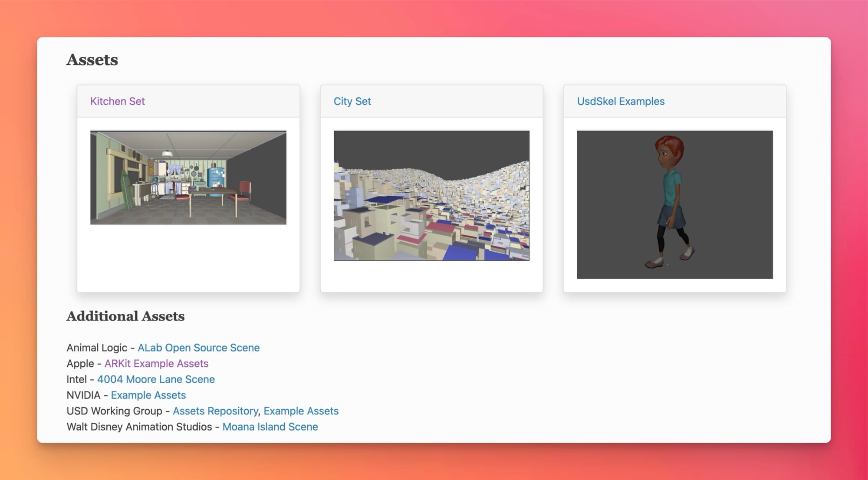The width and height of the screenshot is (868, 480).
Task: Open NVIDIA Example Assets link
Action: 148,395
